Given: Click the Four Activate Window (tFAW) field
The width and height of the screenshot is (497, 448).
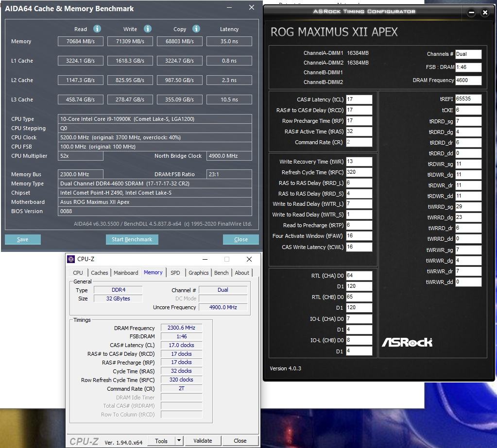Looking at the screenshot, I should (359, 236).
